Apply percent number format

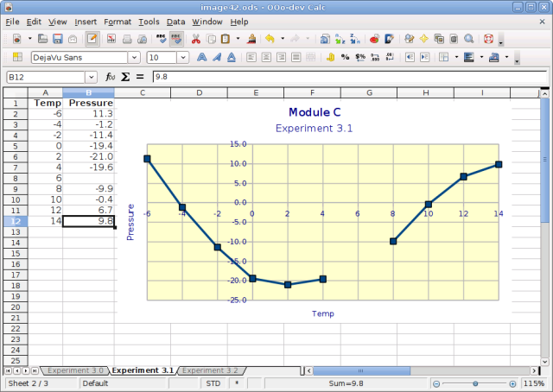click(x=346, y=58)
